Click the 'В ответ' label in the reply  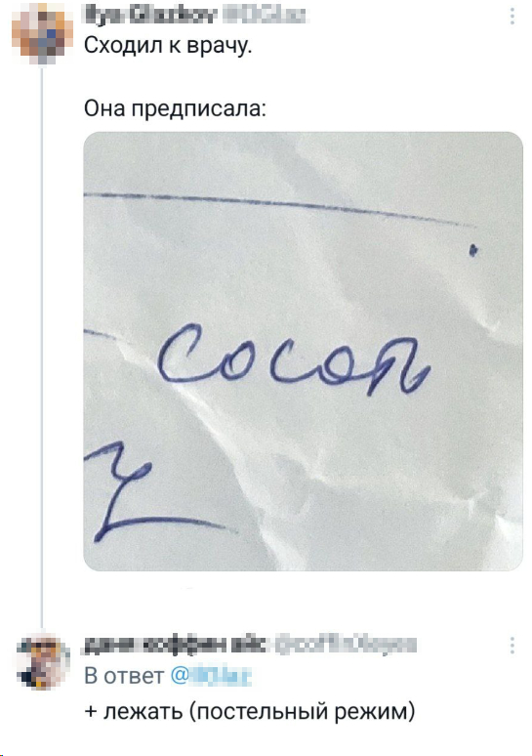[x=124, y=676]
